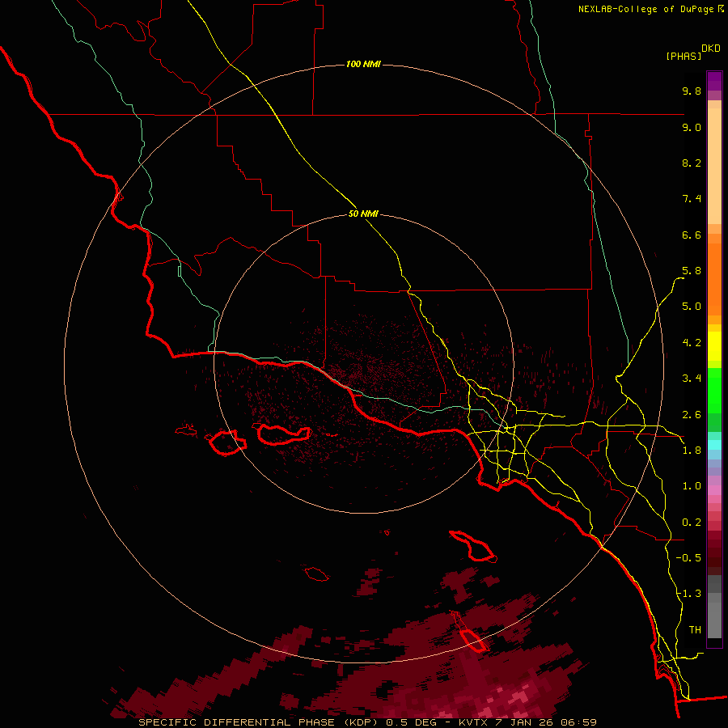Pick the pink color bar band
This screenshot has height=728, width=728.
[x=714, y=490]
